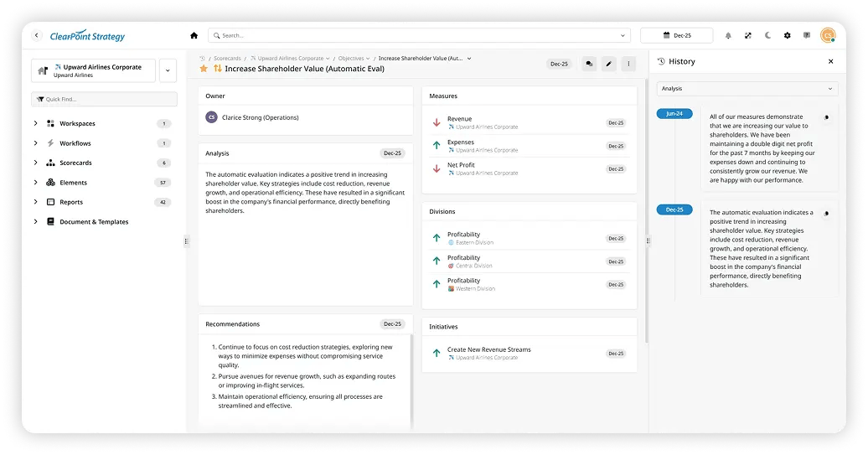Expand the Scorecards tree section

point(35,163)
